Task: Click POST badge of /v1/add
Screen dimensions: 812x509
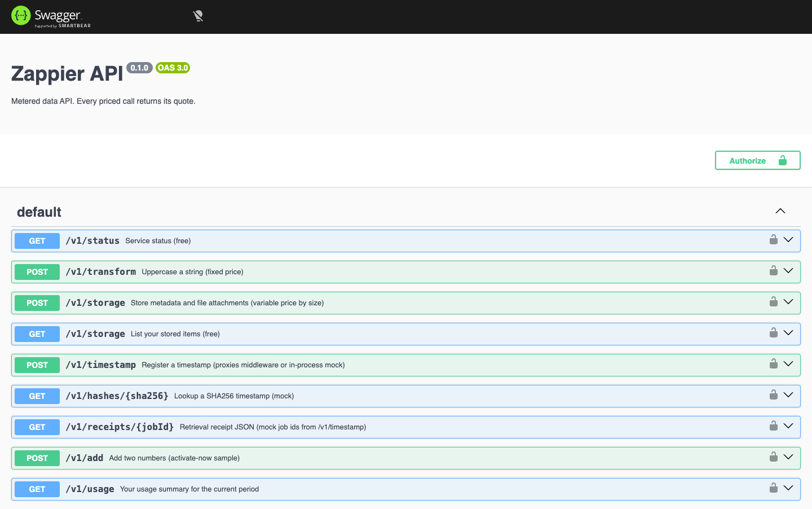Action: pyautogui.click(x=37, y=458)
